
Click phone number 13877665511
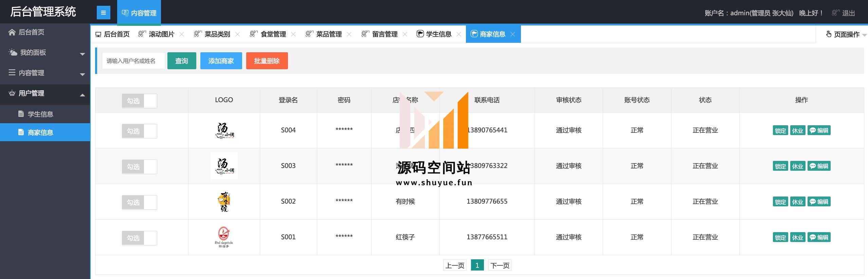click(487, 237)
